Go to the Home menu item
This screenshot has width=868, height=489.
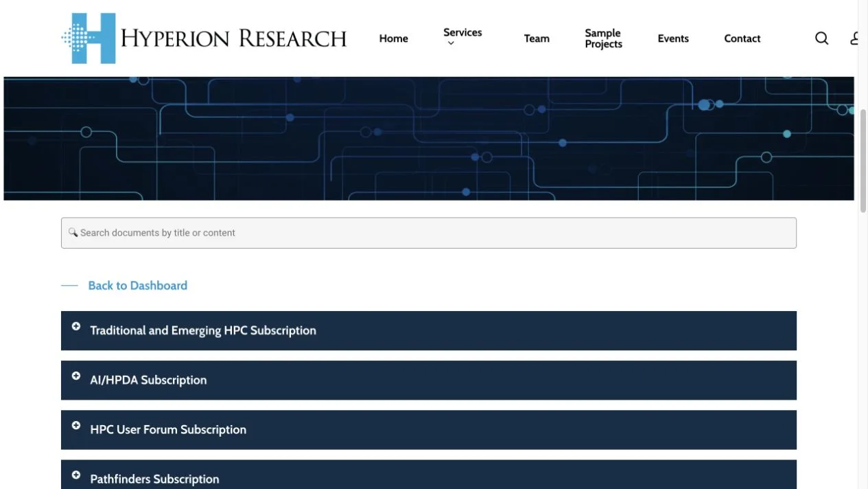click(394, 38)
